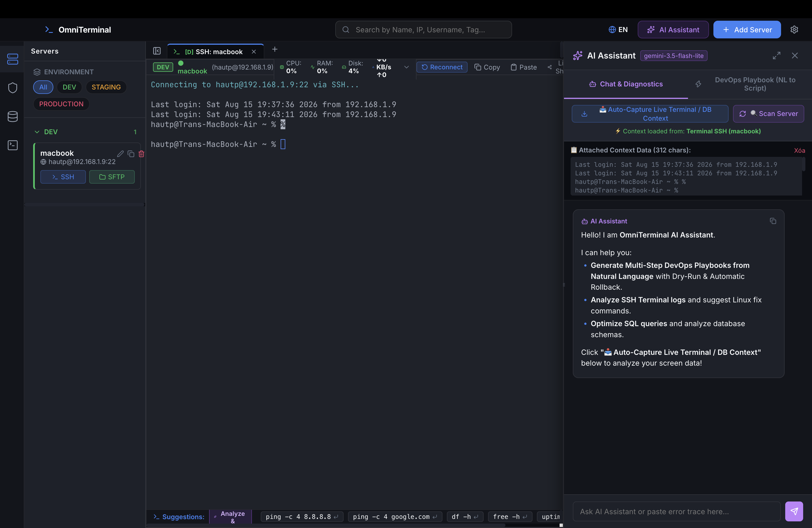Filter servers by DEV environment
Screen dimensions: 812x528
tap(69, 87)
